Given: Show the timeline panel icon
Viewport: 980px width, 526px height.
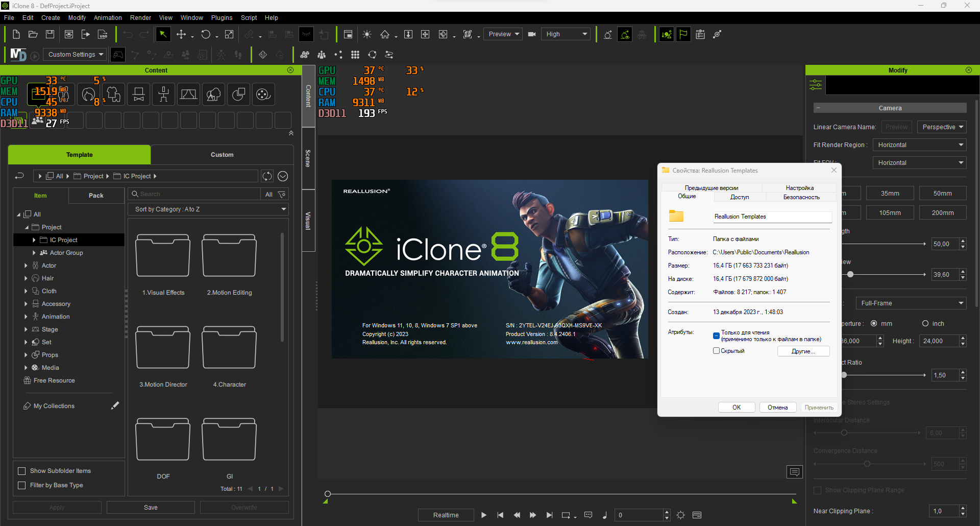Looking at the screenshot, I should pyautogui.click(x=697, y=515).
